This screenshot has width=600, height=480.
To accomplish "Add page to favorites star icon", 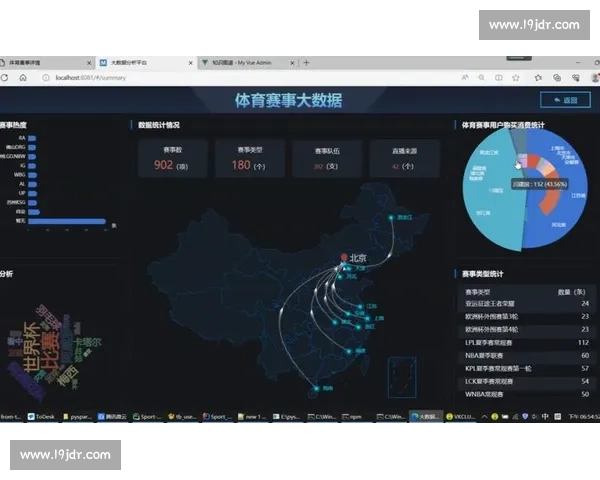I will 516,78.
